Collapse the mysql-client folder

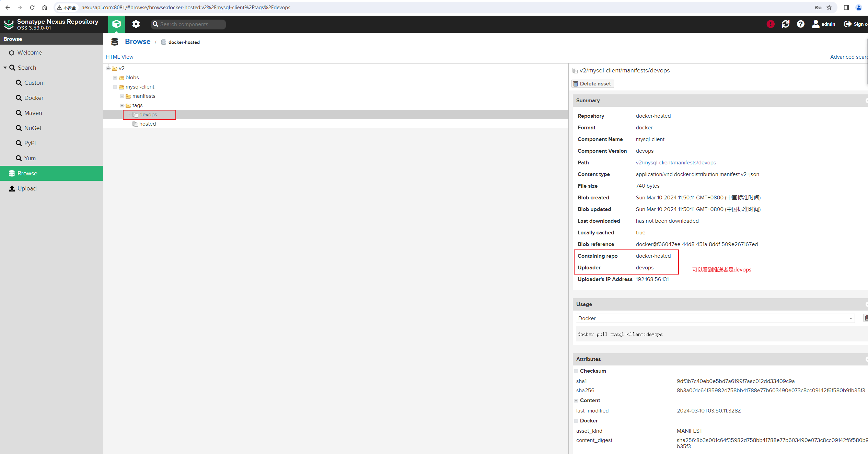pyautogui.click(x=115, y=87)
